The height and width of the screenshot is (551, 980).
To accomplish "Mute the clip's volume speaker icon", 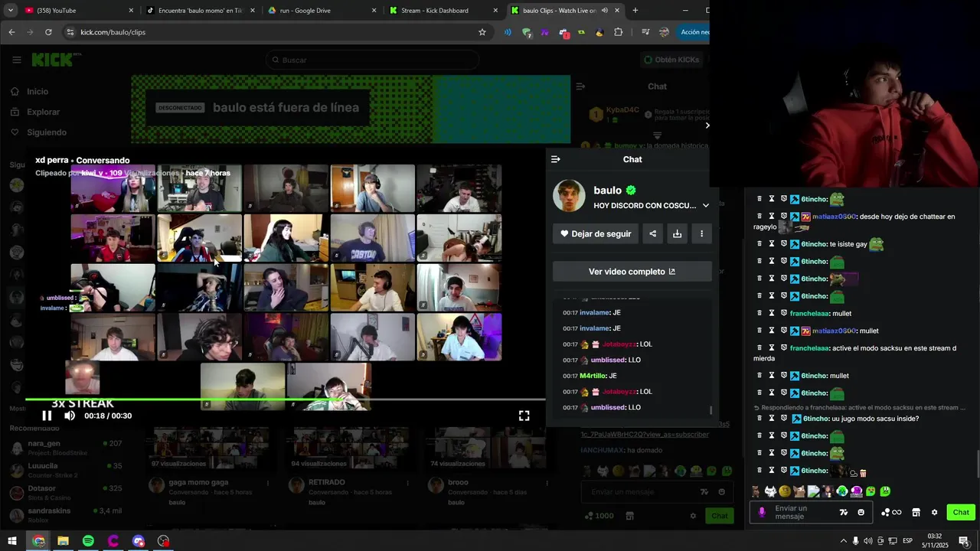I will pyautogui.click(x=70, y=416).
